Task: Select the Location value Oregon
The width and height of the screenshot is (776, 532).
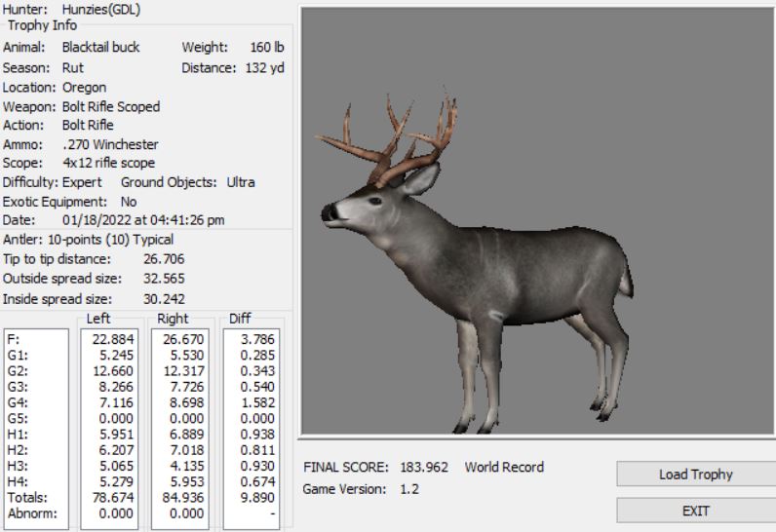Action: 83,88
